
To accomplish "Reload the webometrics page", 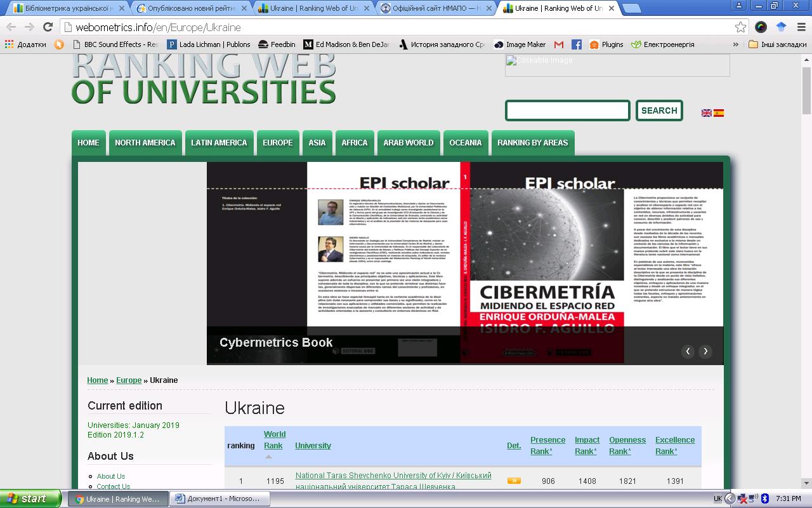I will point(48,27).
